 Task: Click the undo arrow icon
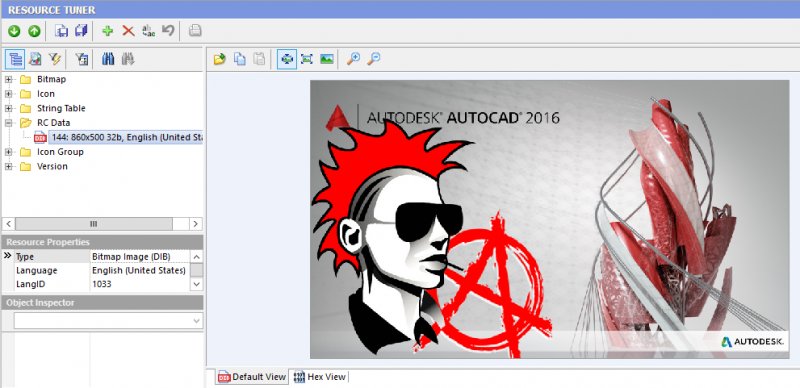(168, 31)
